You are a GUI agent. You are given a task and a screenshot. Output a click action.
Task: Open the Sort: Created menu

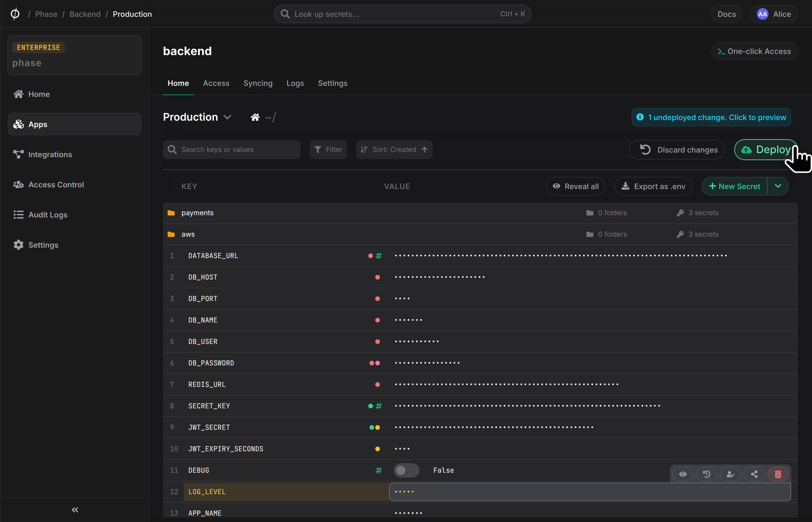point(394,149)
